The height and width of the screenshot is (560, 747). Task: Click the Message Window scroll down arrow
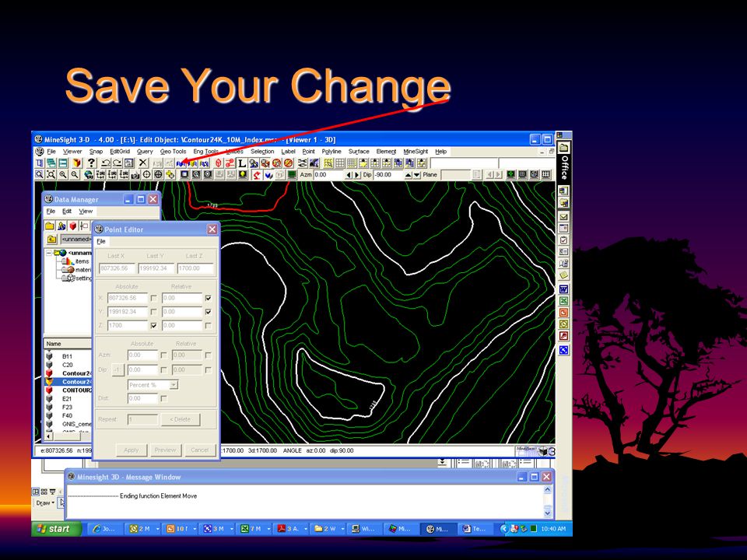547,513
